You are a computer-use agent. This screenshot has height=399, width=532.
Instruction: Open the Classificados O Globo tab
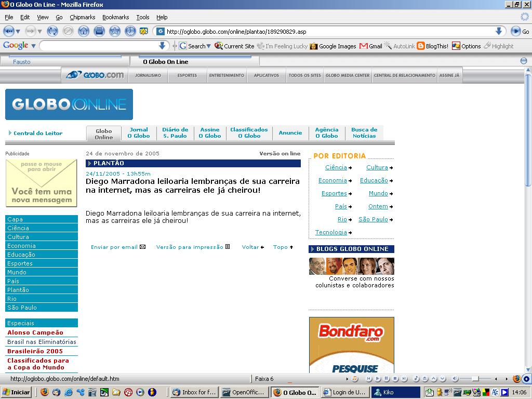coord(249,132)
